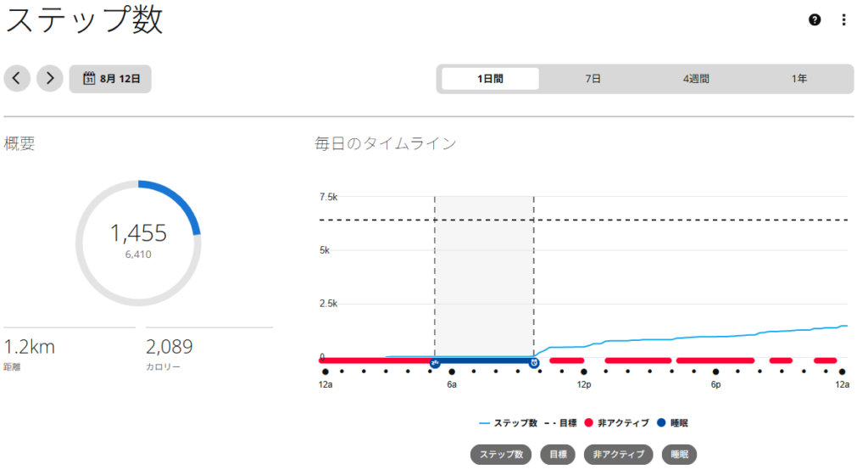This screenshot has width=868, height=475.
Task: Click the 1,455 step progress ring
Action: pos(138,243)
